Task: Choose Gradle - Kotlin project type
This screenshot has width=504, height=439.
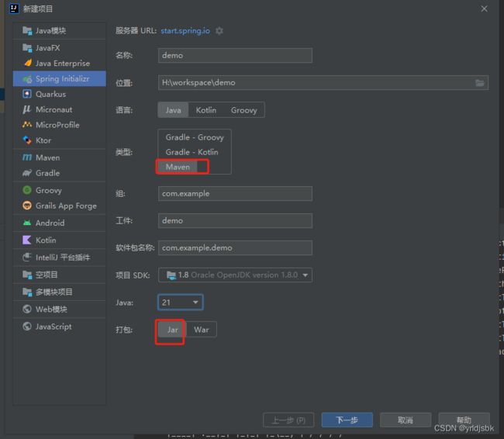Action: point(192,152)
